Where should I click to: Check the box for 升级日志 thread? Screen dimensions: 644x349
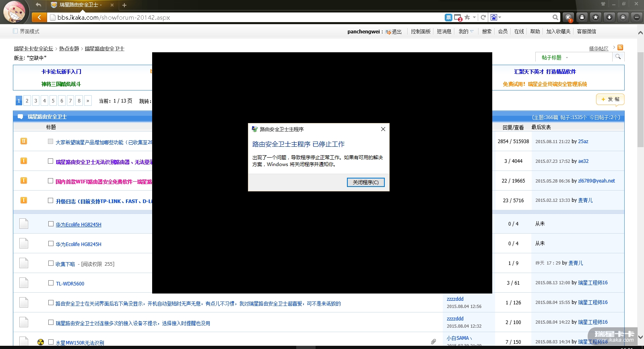click(x=51, y=201)
